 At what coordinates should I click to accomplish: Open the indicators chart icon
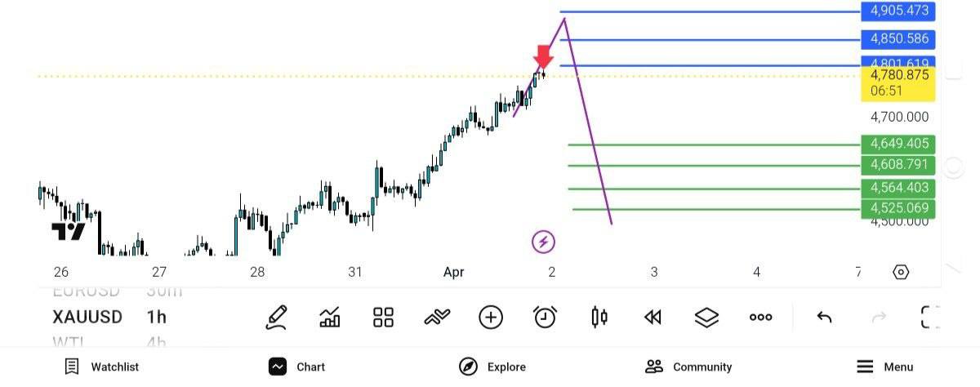330,318
